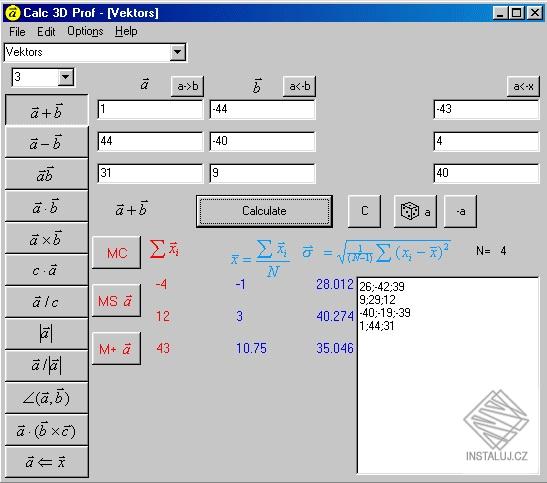Image resolution: width=547 pixels, height=483 pixels.
Task: Choose vector division a/c operation
Action: (46, 302)
